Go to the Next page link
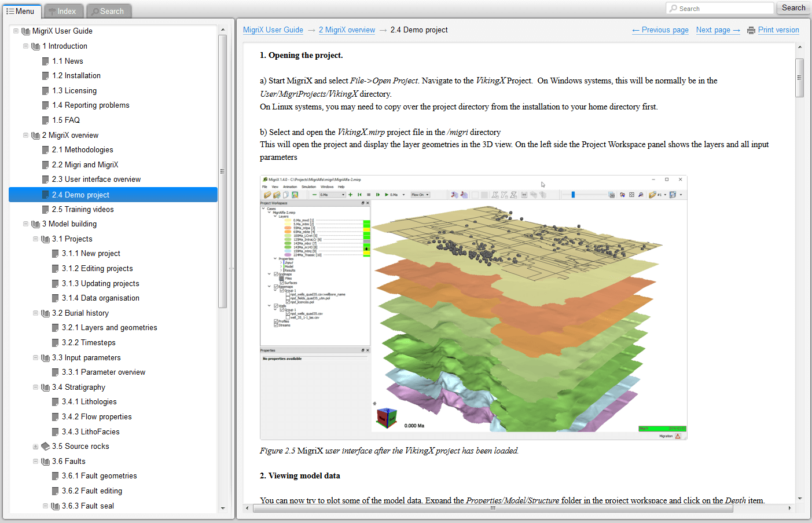812x523 pixels. [x=718, y=30]
